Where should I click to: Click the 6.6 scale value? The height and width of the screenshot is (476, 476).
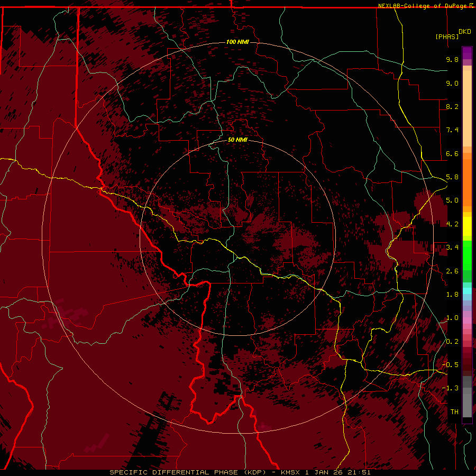tap(452, 153)
